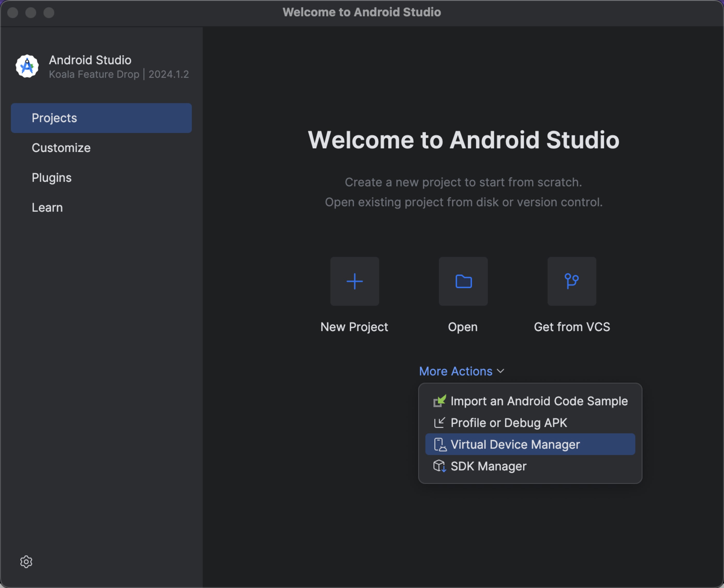Open the Plugins section

(51, 178)
